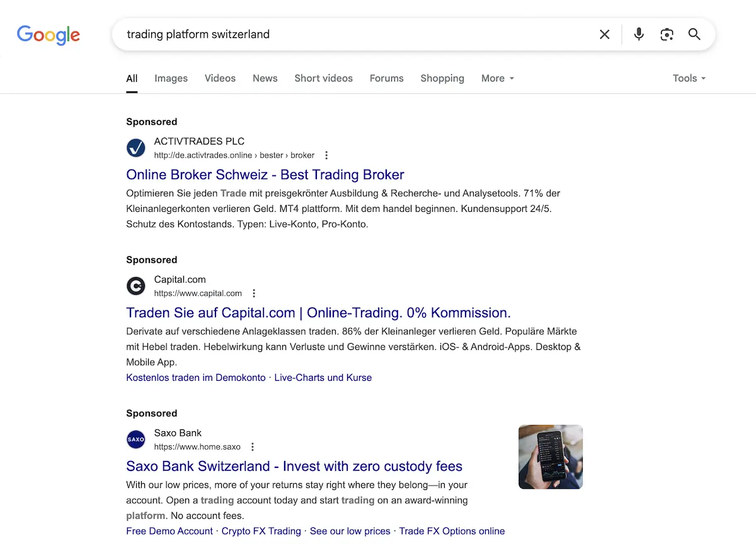Open 'Saxo Bank Switzerland' ad headline
The height and width of the screenshot is (553, 756).
coord(294,467)
